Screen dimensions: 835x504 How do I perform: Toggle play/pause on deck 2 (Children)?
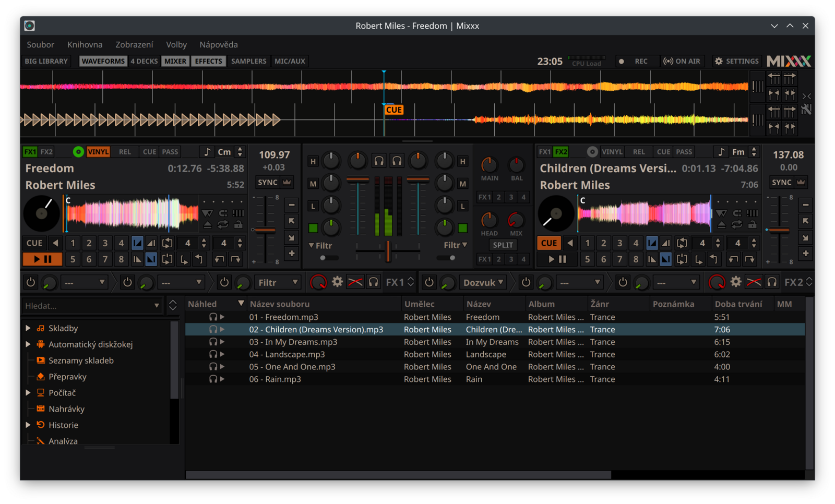click(557, 259)
